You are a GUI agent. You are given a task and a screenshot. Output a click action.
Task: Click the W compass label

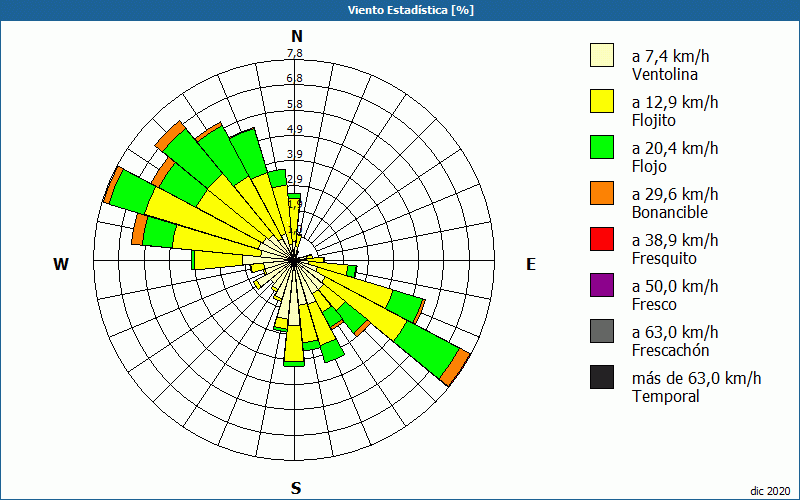61,264
